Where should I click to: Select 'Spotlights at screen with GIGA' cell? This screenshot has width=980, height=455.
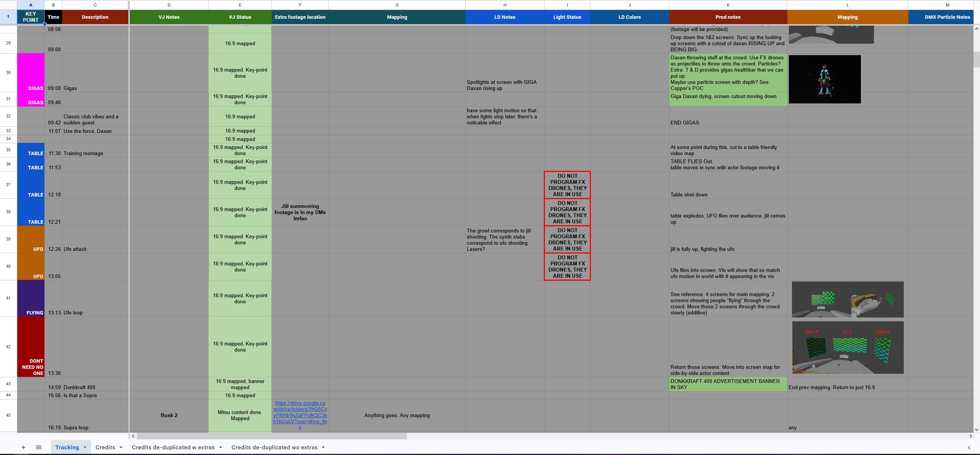tap(505, 73)
